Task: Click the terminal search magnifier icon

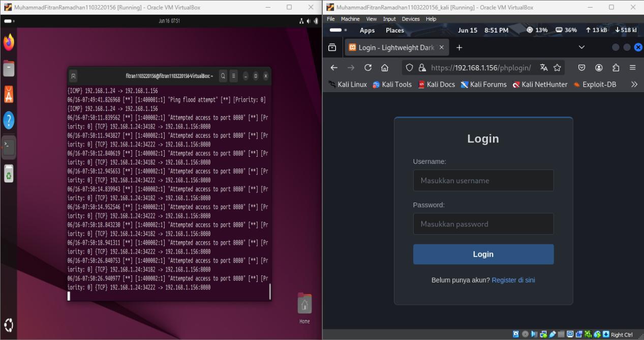Action: point(223,76)
